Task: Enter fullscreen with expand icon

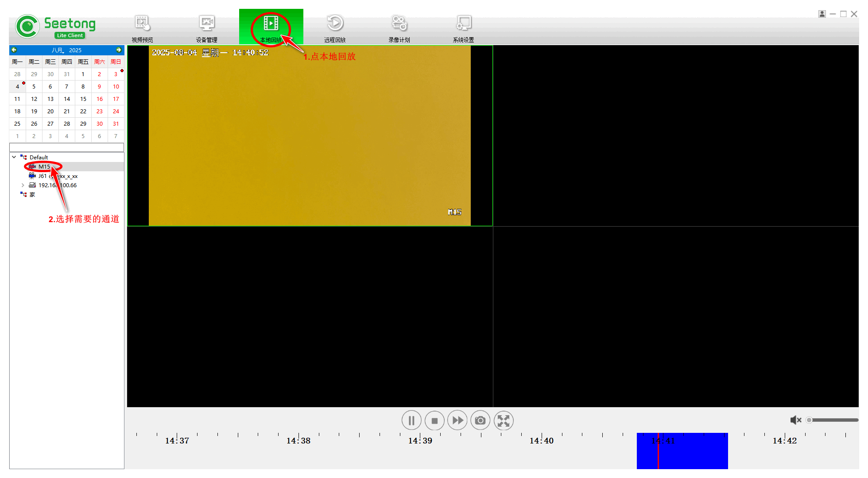Action: 504,420
